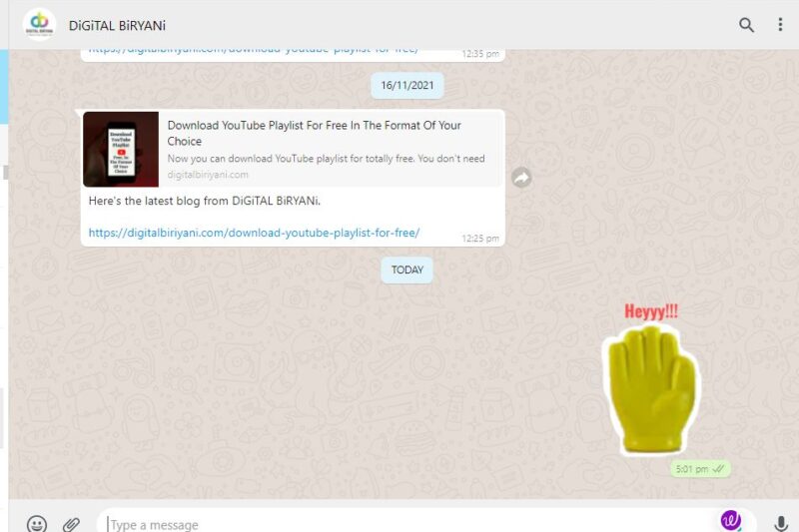Click the 12:25 pm message timestamp
Screen dimensions: 799x532
480,239
